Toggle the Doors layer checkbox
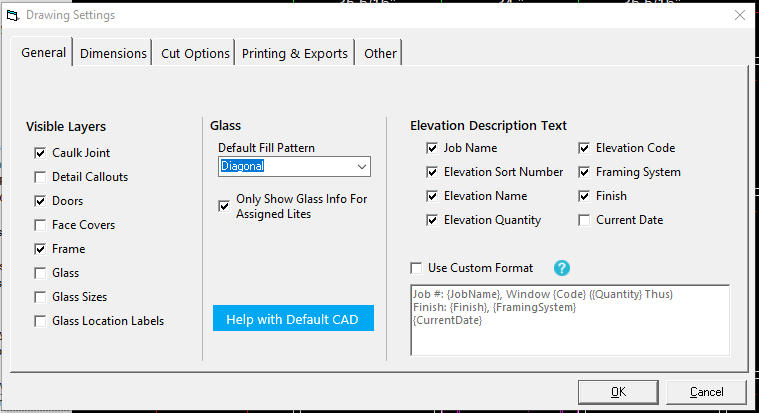This screenshot has width=759, height=413. click(x=40, y=201)
